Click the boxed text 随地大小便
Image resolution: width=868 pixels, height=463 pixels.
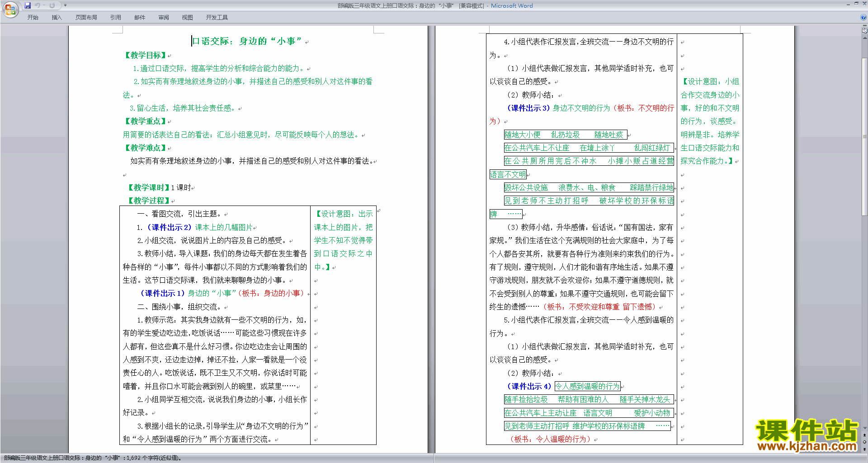[x=523, y=135]
